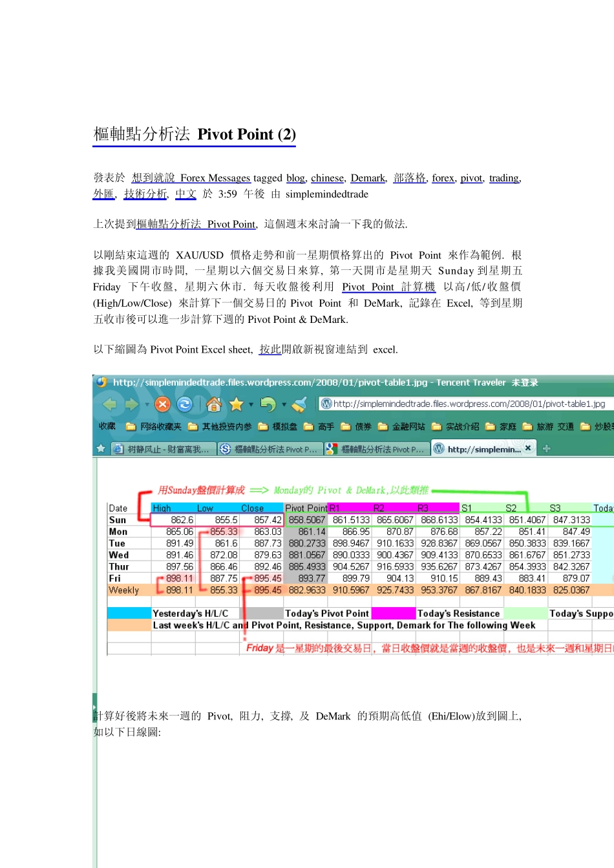Close the http://simplemin... tab with its X
The width and height of the screenshot is (614, 868).
click(528, 448)
